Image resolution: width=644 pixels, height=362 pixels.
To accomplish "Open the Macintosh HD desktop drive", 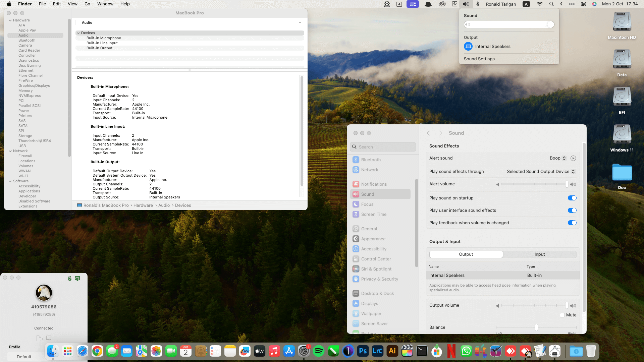I will [622, 22].
